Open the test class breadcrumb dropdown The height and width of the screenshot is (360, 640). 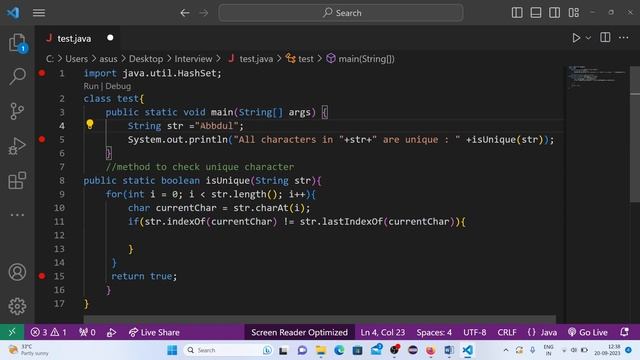click(x=300, y=59)
